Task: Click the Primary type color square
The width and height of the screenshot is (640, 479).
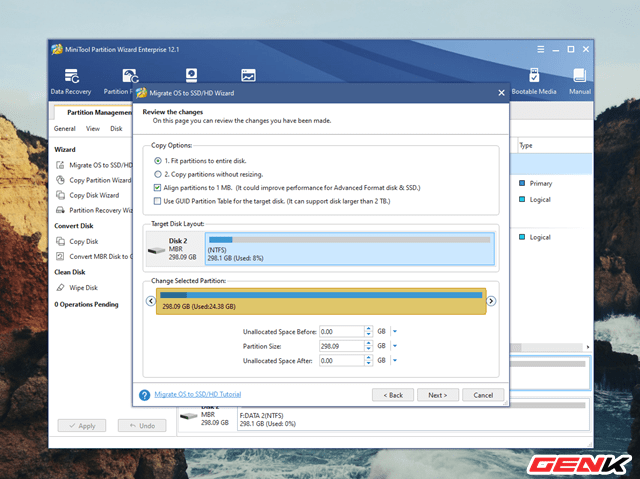Action: tap(522, 183)
